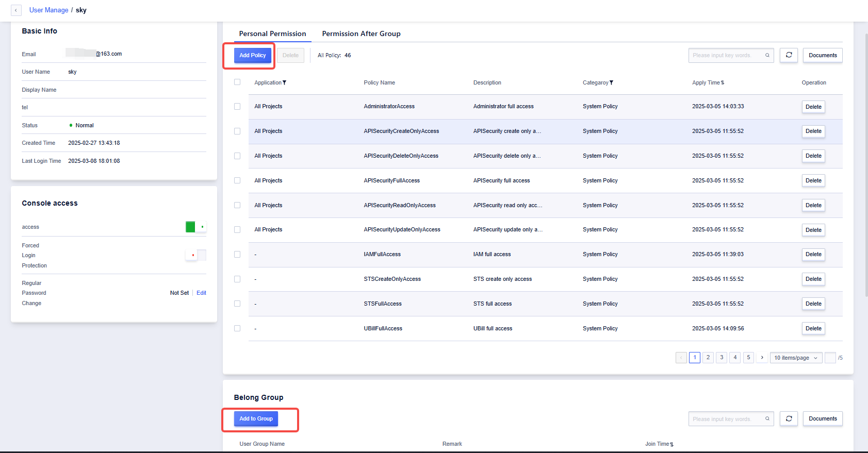This screenshot has height=453, width=868.
Task: Click search icon in group search box
Action: click(767, 418)
